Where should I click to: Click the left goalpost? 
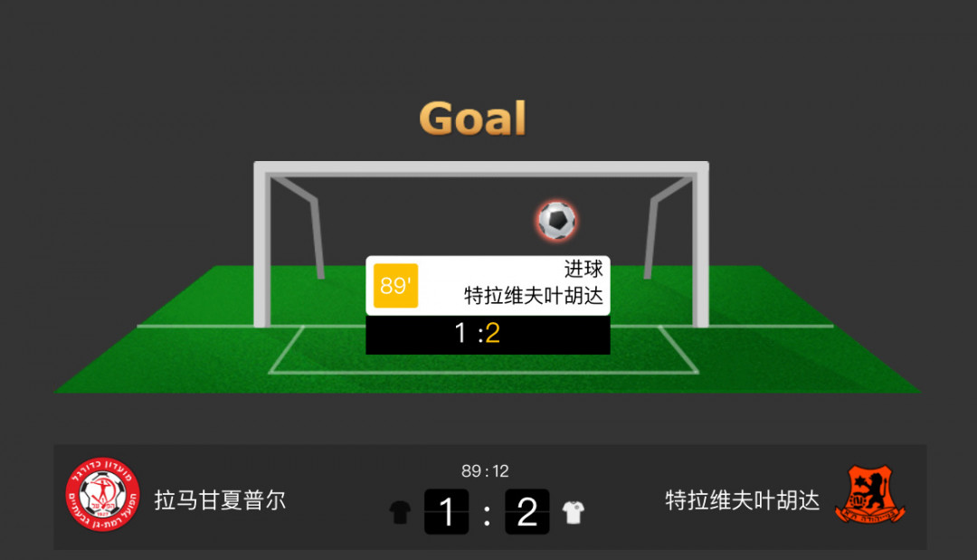coord(261,244)
